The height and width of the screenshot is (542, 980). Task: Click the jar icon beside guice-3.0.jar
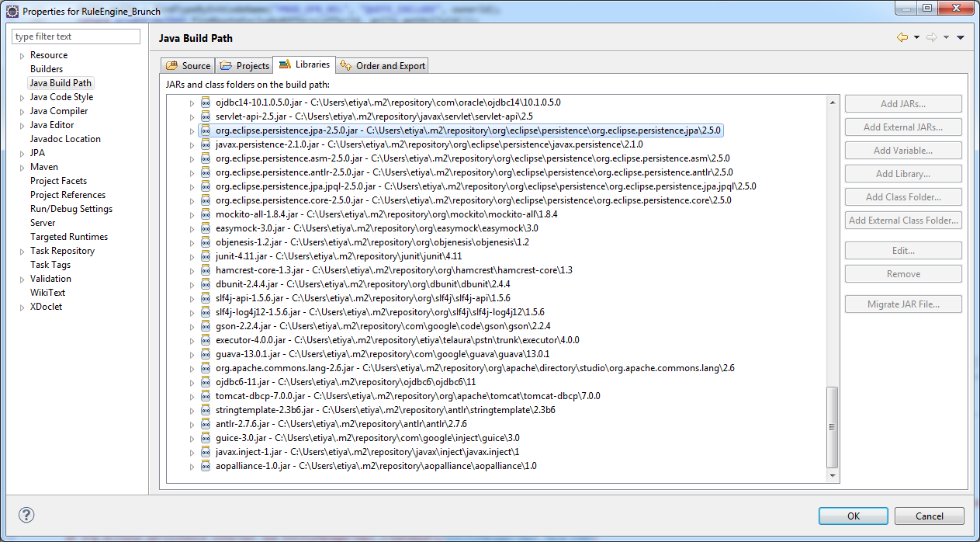pos(206,438)
